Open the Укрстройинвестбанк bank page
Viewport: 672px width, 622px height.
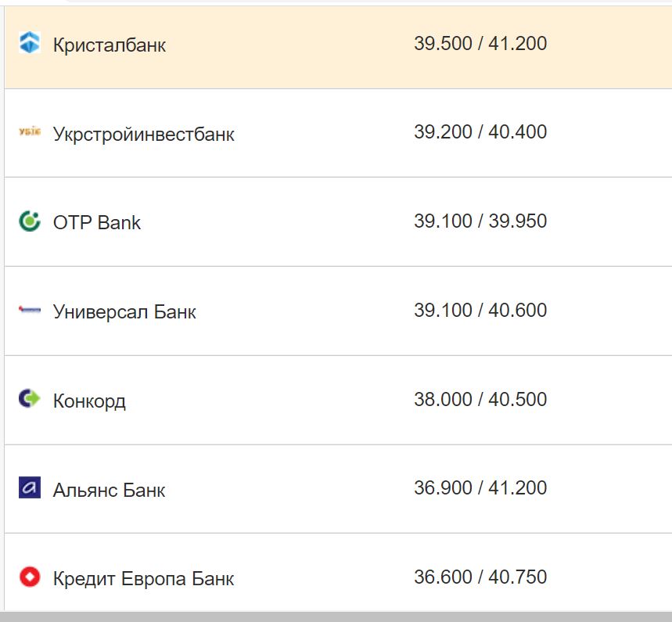coord(143,134)
